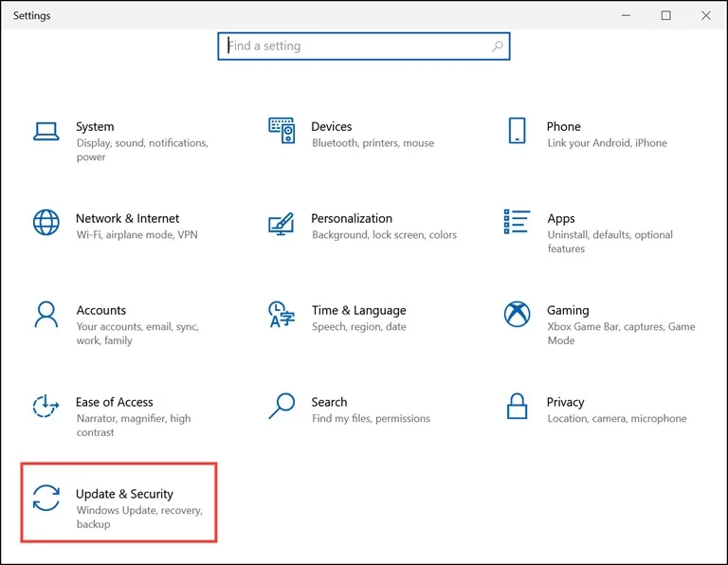
Task: Open the Search magnifier category icon
Action: pos(282,406)
